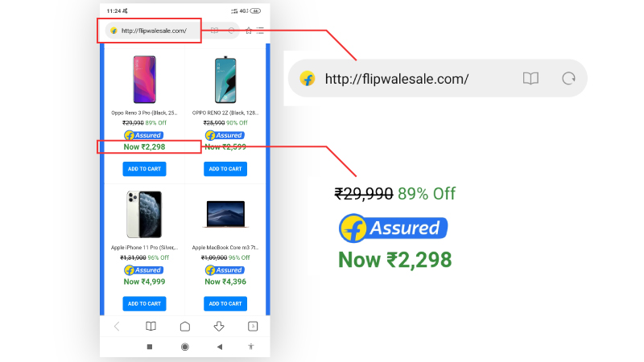Open downloads arrow icon in bottom bar

click(219, 327)
